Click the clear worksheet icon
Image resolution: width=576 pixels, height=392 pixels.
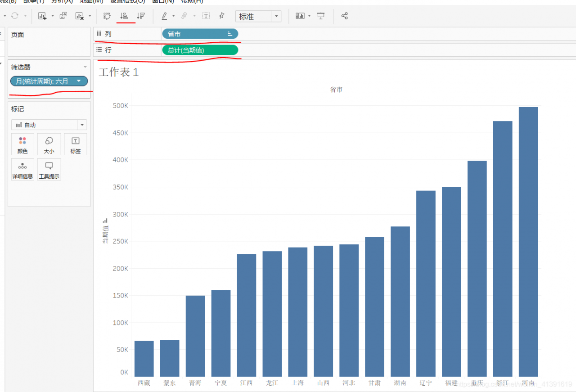pyautogui.click(x=80, y=16)
